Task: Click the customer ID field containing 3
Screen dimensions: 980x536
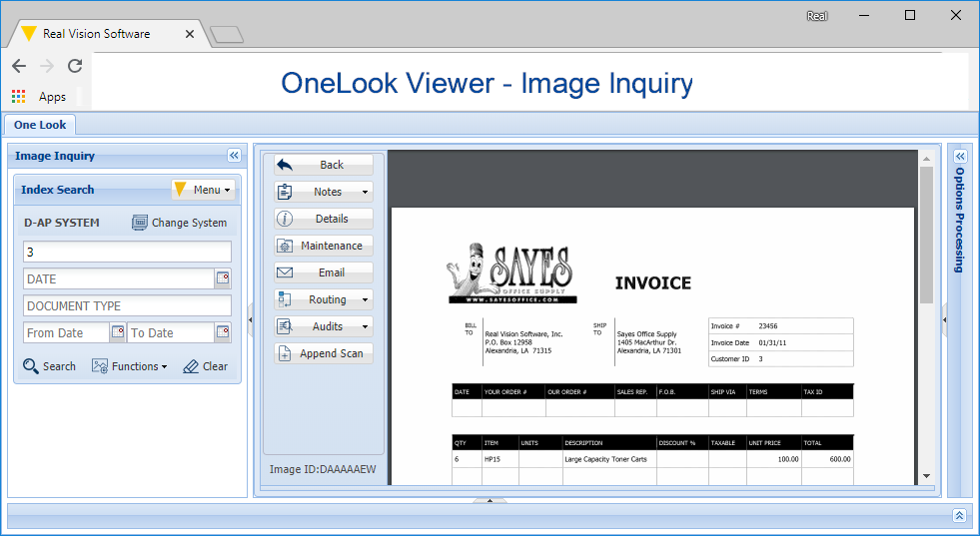Action: [x=127, y=252]
